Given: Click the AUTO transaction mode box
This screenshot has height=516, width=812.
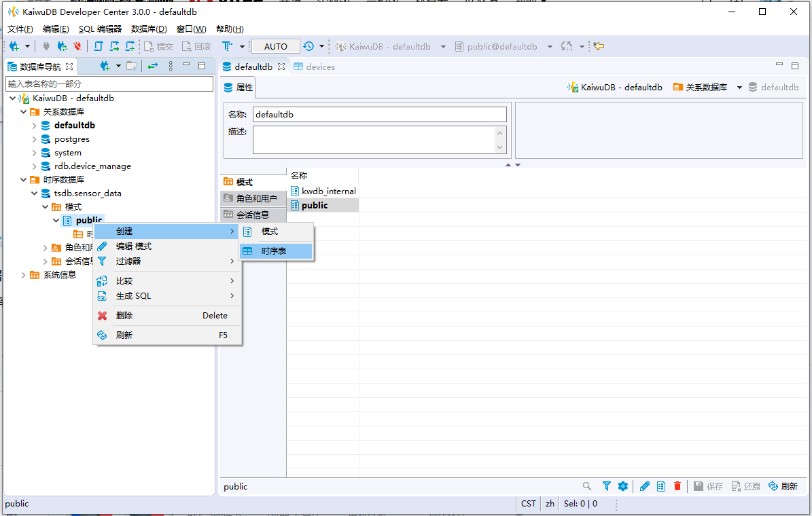Looking at the screenshot, I should (275, 47).
